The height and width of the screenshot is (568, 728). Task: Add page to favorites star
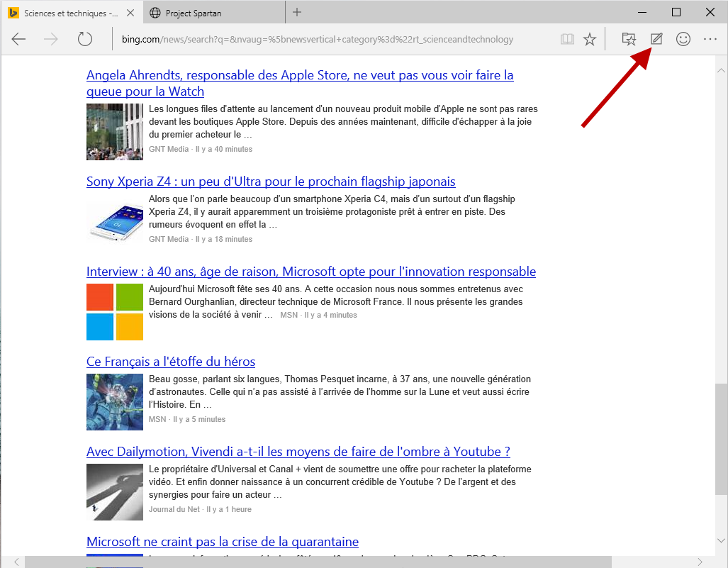[x=590, y=39]
